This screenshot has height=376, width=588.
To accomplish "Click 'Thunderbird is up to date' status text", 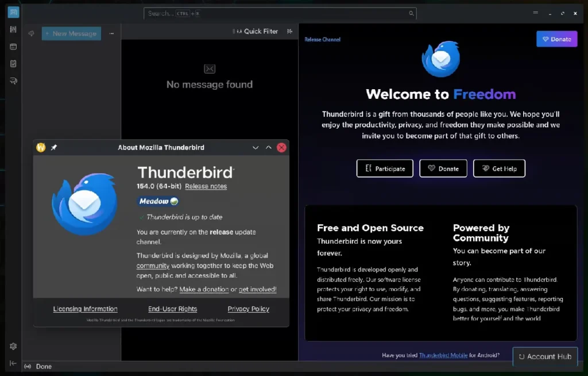I will pyautogui.click(x=184, y=217).
